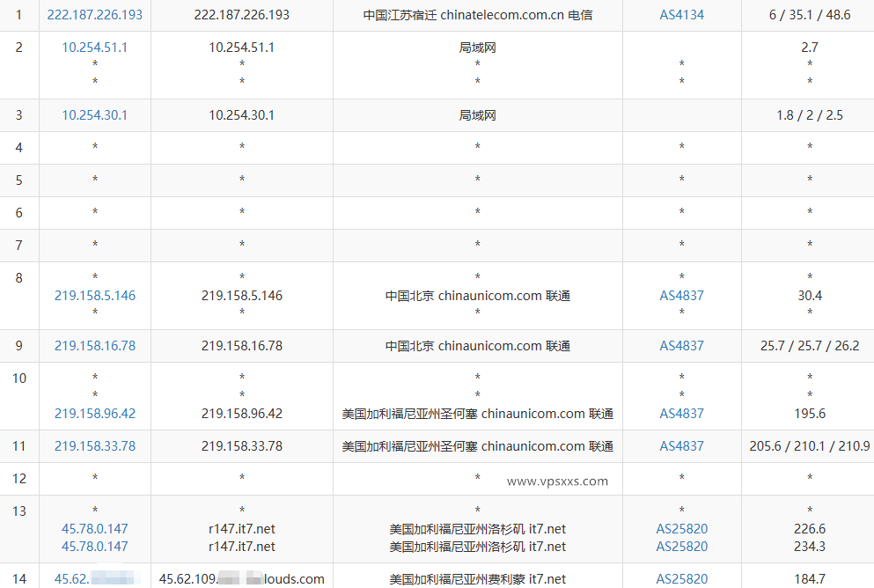This screenshot has width=874, height=588.
Task: Select latency value 195.6
Action: coord(810,414)
